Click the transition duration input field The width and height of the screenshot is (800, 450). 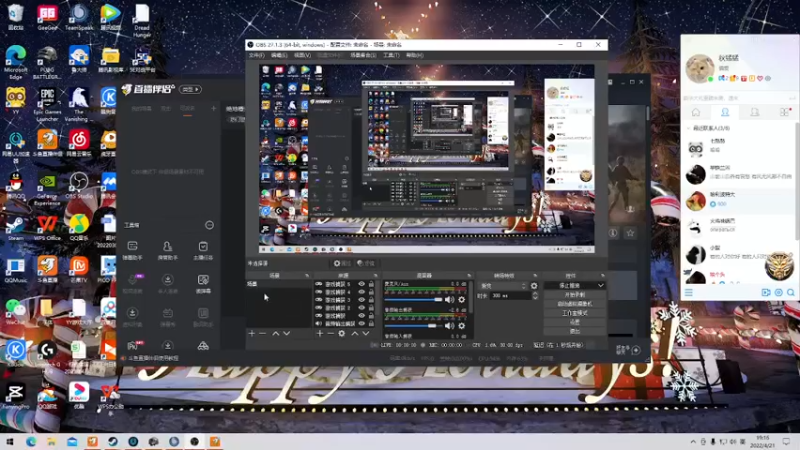pos(511,295)
